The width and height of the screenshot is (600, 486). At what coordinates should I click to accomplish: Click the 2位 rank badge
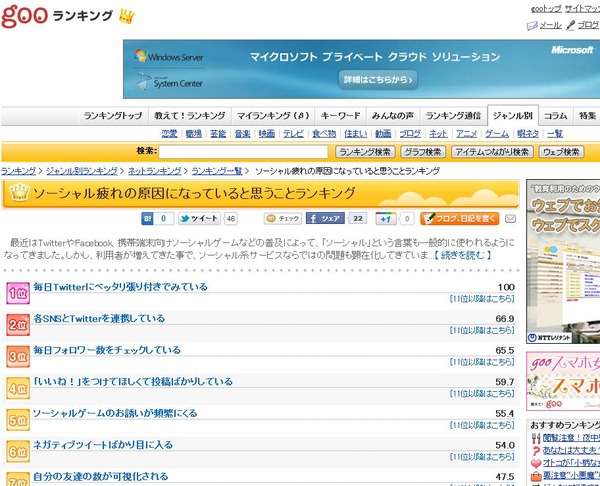(18, 325)
